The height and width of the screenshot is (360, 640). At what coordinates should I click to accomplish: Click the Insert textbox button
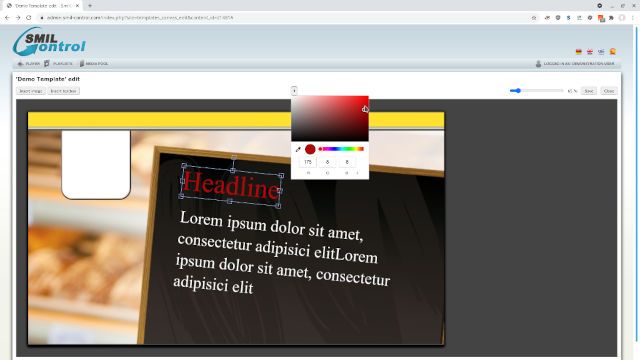[x=63, y=91]
